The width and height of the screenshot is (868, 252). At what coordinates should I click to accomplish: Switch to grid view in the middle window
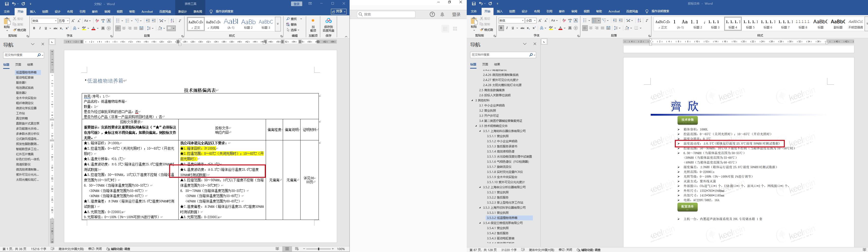pyautogui.click(x=455, y=29)
